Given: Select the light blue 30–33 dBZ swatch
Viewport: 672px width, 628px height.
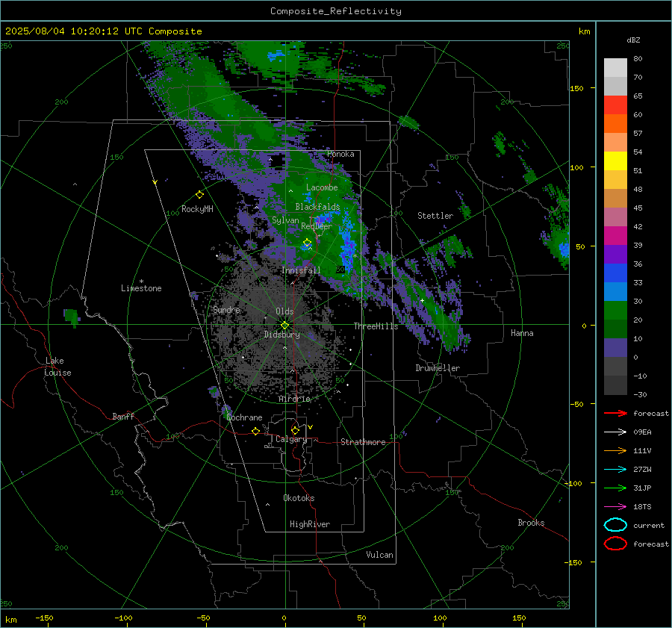Looking at the screenshot, I should [615, 291].
